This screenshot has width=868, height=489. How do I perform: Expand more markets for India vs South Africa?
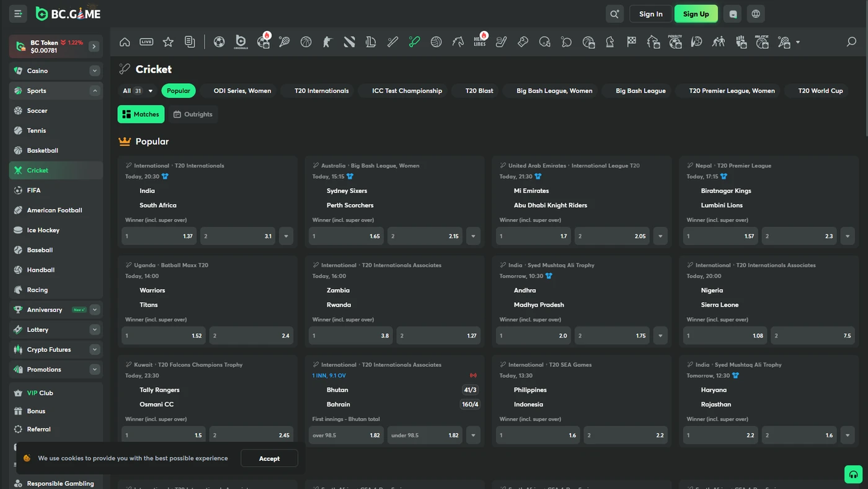tap(286, 236)
